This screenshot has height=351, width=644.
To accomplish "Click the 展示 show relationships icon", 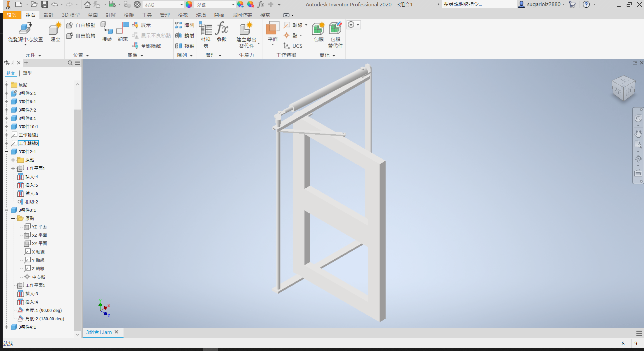I will (135, 25).
